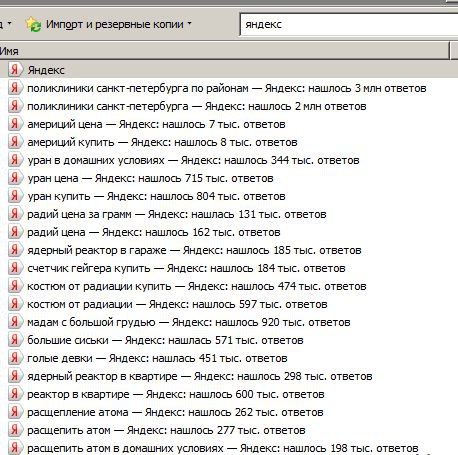The height and width of the screenshot is (455, 458).
Task: Select америций цена entry
Action: (156, 124)
